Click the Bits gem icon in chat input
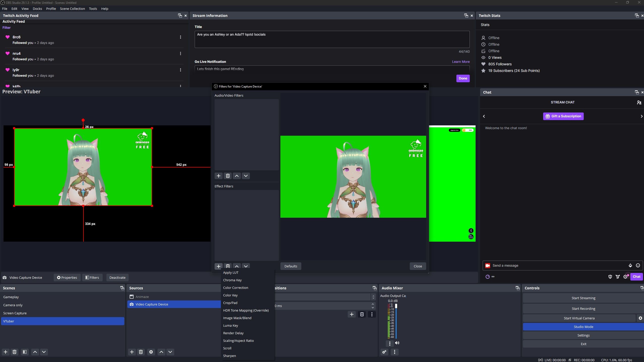 pyautogui.click(x=630, y=265)
